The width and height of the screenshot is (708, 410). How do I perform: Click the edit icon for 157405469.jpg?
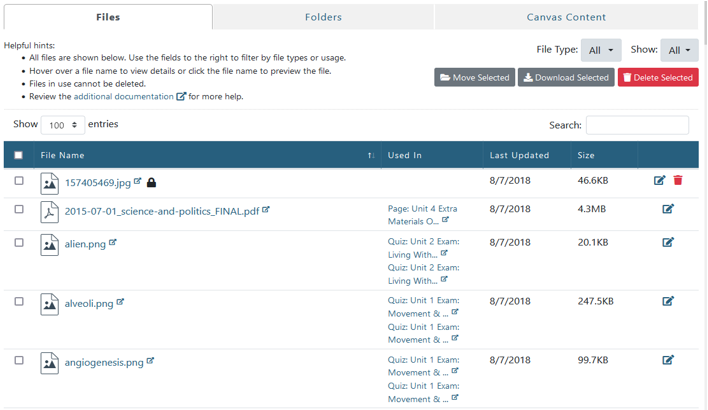659,180
